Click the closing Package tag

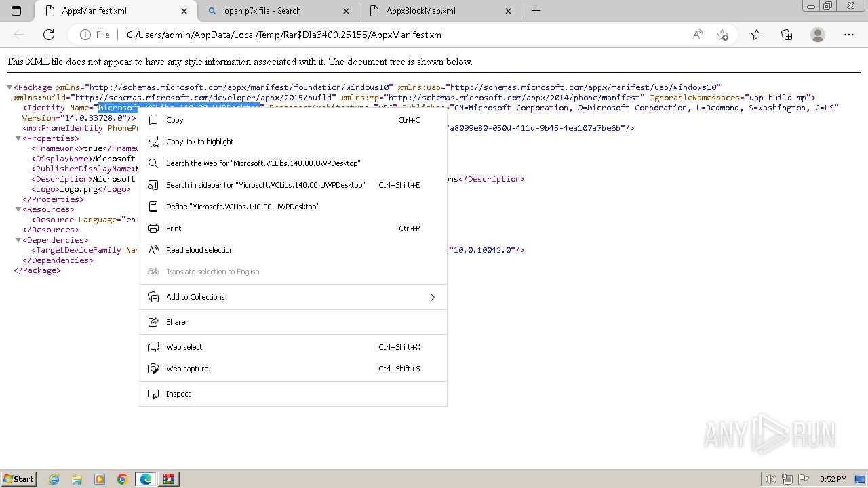pyautogui.click(x=37, y=270)
